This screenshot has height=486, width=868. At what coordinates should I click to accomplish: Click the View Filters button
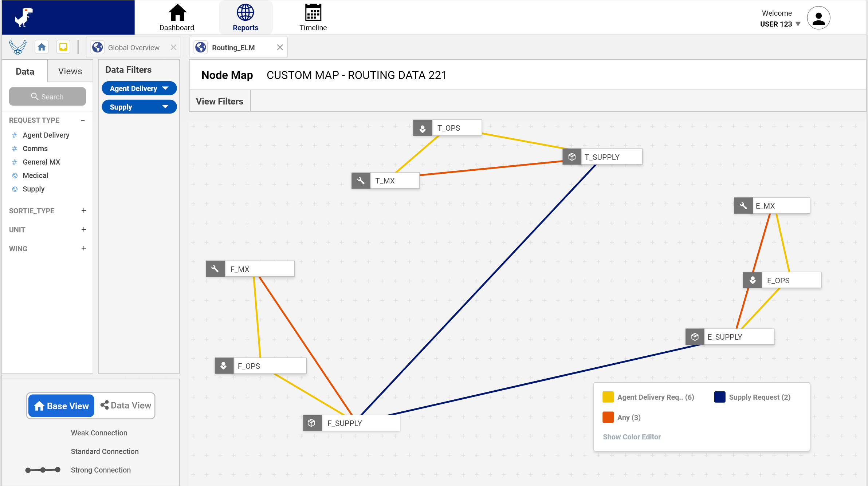(x=219, y=101)
